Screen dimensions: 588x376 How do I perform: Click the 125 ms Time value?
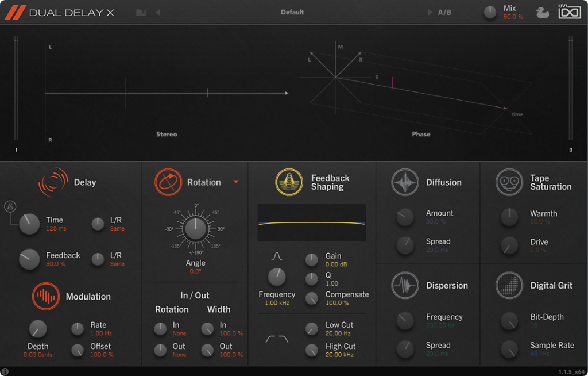[x=56, y=228]
